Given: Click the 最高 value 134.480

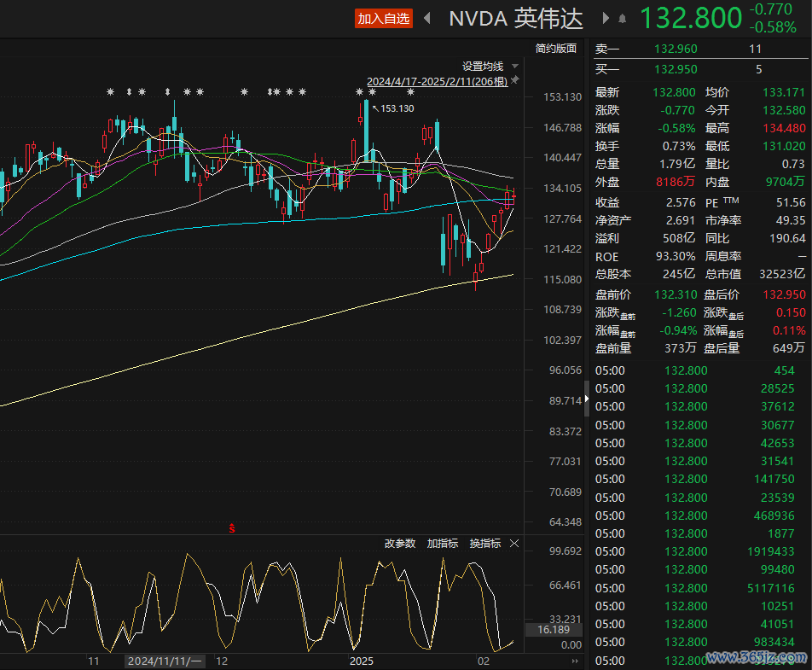Looking at the screenshot, I should 784,128.
